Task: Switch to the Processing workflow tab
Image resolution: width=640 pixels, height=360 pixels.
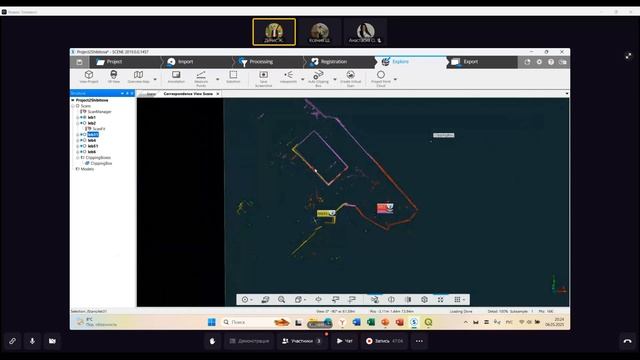Action: point(268,62)
